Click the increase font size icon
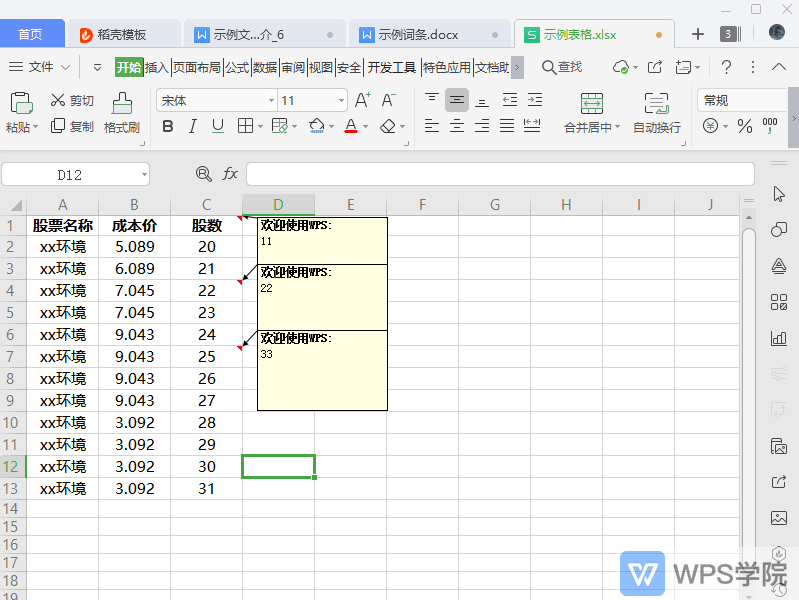Viewport: 799px width, 600px height. tap(363, 101)
